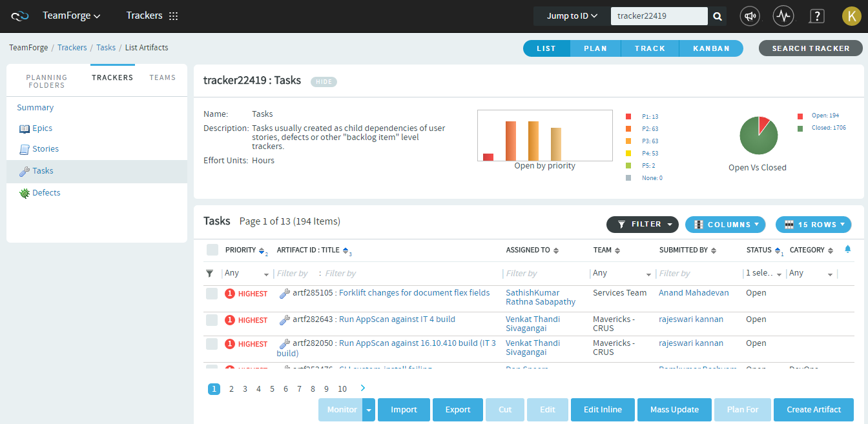This screenshot has height=424, width=868.
Task: Switch to KANBAN view tab
Action: coord(711,48)
